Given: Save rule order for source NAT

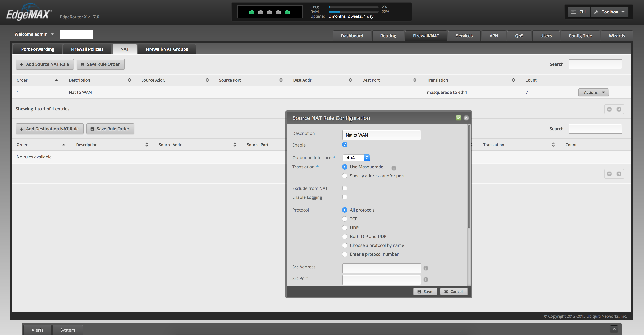Looking at the screenshot, I should 100,64.
